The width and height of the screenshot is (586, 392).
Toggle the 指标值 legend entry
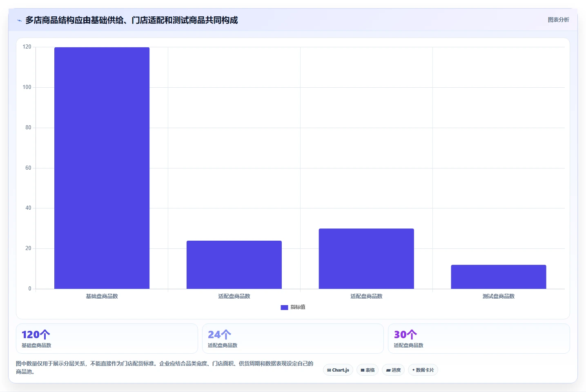(293, 307)
